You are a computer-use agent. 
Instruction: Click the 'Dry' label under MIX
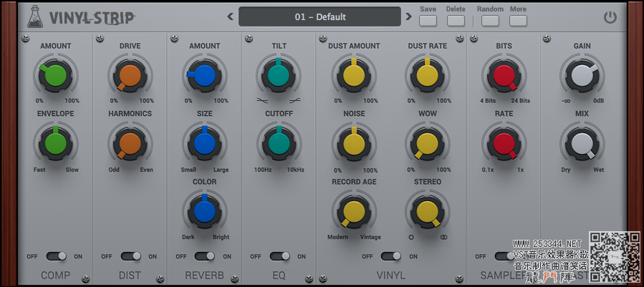[566, 170]
